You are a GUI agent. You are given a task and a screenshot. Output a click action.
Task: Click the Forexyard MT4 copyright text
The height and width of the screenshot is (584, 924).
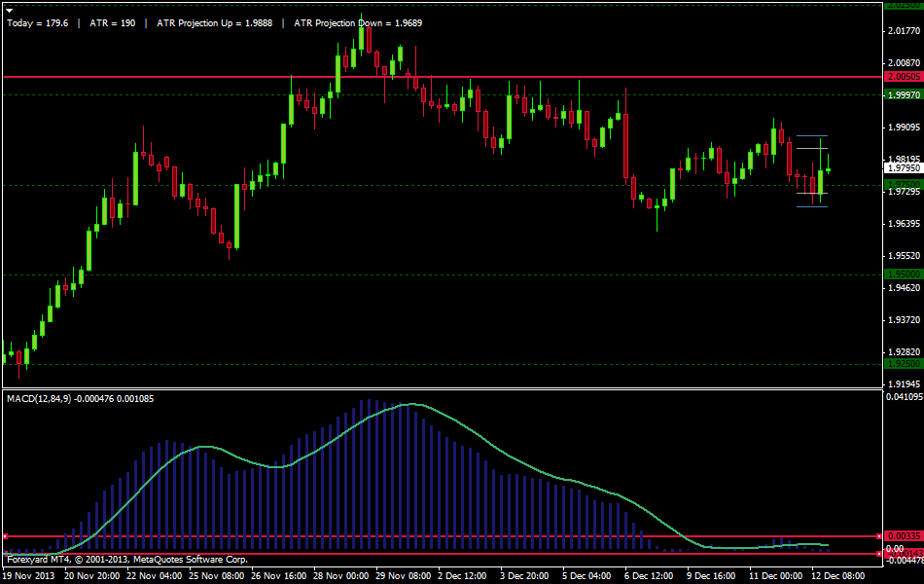tap(126, 560)
